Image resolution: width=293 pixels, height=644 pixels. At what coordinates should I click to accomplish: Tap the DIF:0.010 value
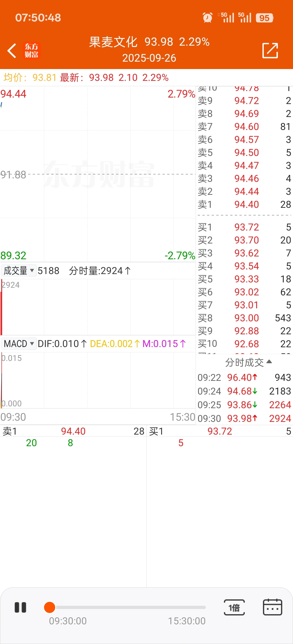62,344
